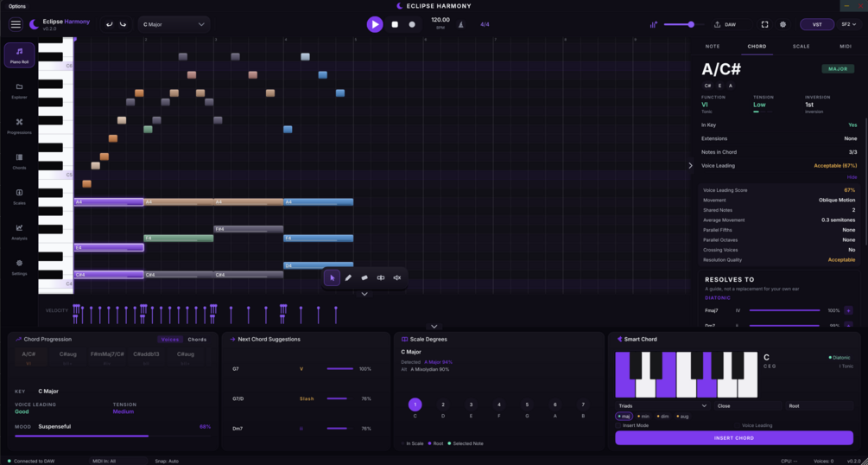Select the pencil draw tool
The height and width of the screenshot is (465, 868).
pyautogui.click(x=348, y=277)
